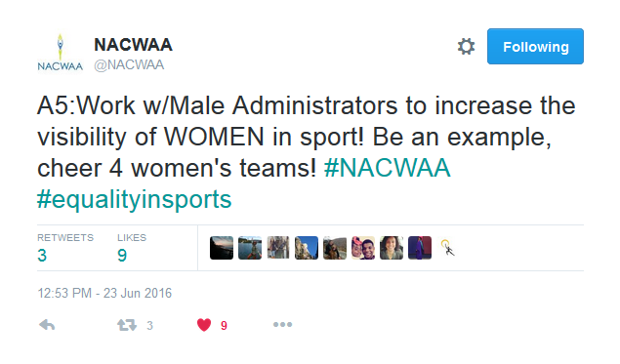Toggle the blue Following button
Image resolution: width=620 pixels, height=364 pixels.
[535, 46]
